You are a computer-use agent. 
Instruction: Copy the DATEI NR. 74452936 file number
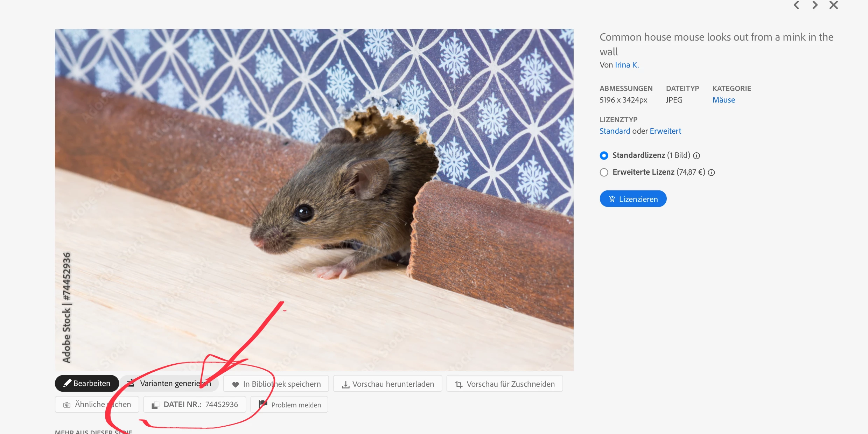(x=195, y=405)
